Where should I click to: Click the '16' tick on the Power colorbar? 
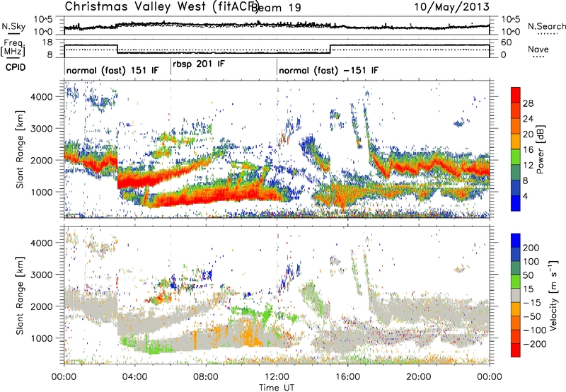(528, 150)
